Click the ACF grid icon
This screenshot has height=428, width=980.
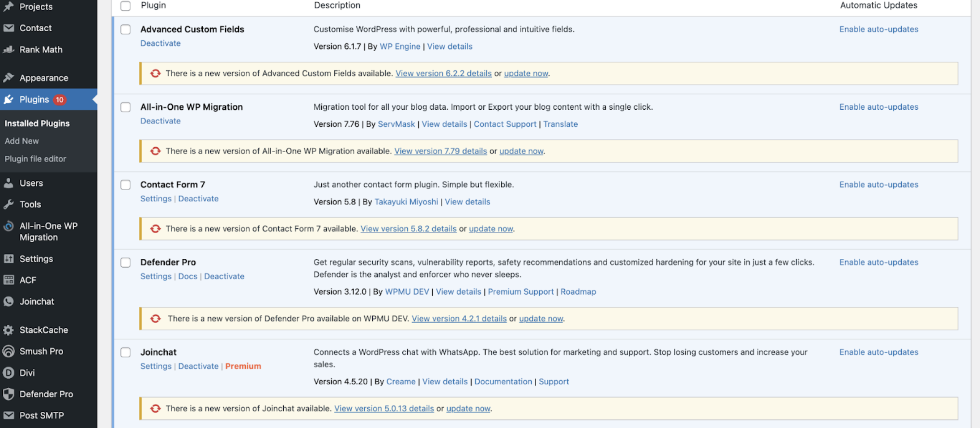[x=9, y=280]
